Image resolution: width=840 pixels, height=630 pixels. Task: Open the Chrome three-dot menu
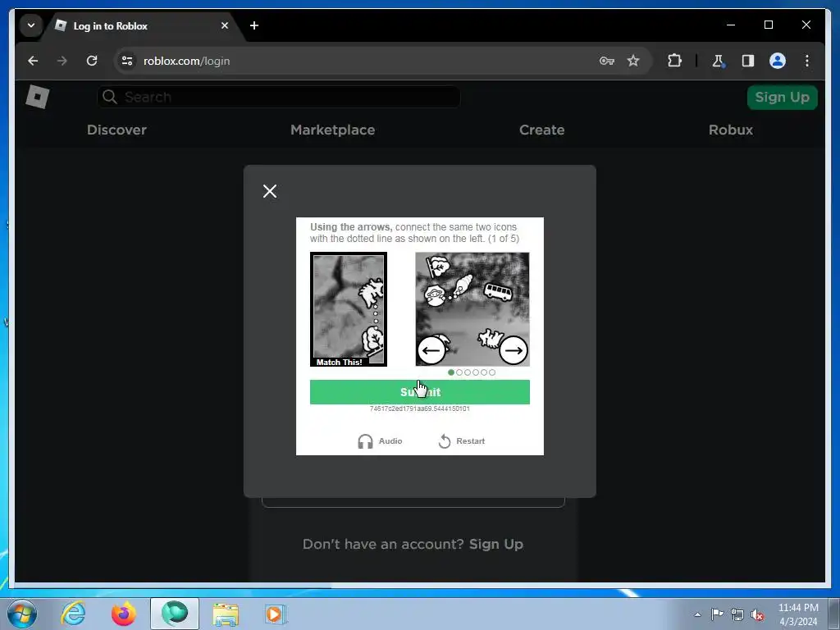[x=807, y=61]
